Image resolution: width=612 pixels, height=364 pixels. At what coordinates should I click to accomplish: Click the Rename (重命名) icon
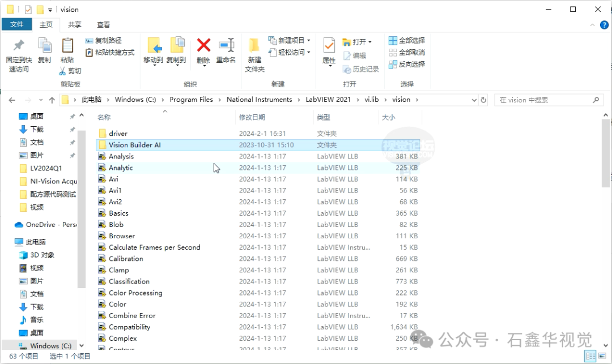(226, 45)
